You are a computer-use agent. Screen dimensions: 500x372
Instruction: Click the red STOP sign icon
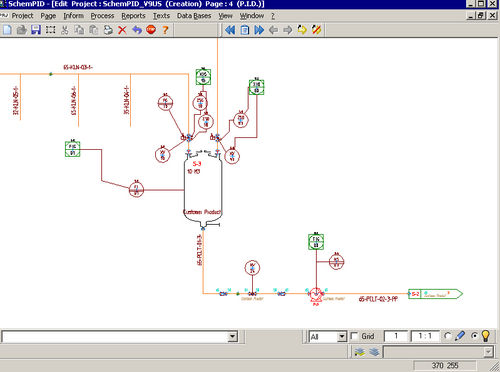click(151, 30)
